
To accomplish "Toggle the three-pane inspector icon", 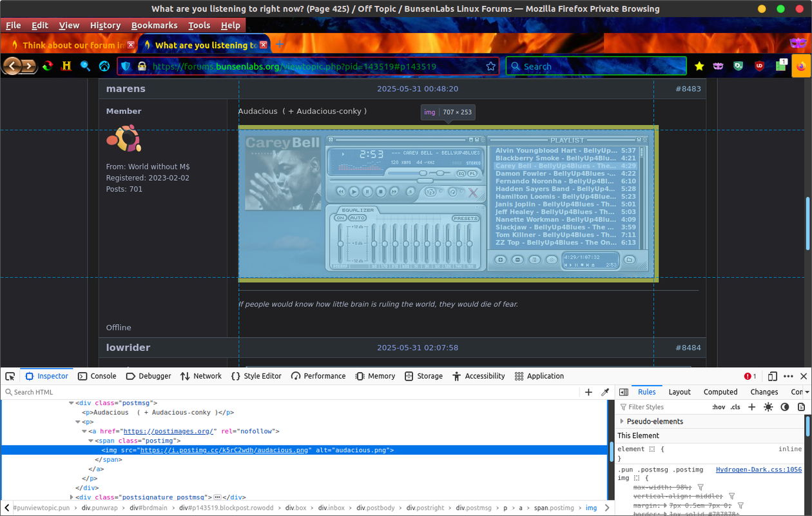I will (x=623, y=392).
